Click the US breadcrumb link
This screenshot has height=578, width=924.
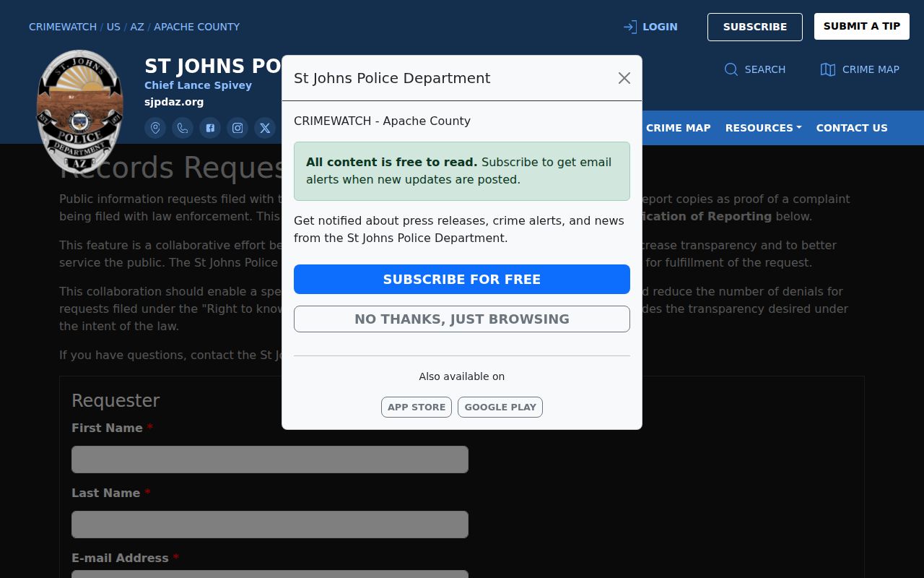[113, 27]
